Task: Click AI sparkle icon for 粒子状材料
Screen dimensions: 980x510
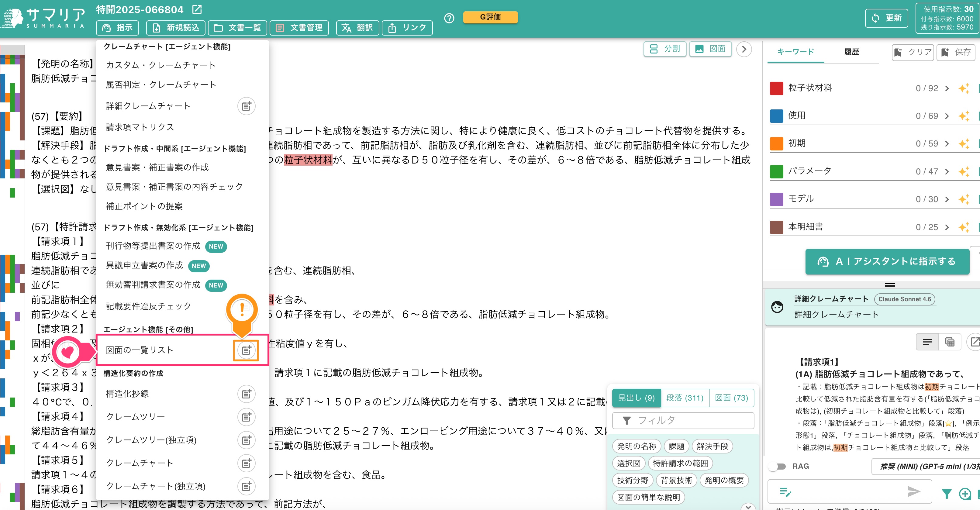Action: (x=964, y=88)
